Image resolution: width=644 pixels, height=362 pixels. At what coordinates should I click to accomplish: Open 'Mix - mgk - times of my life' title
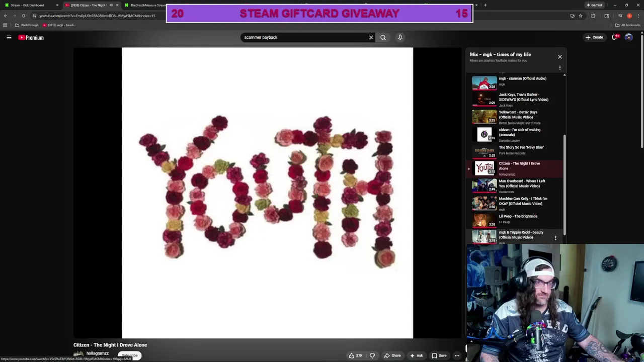500,54
